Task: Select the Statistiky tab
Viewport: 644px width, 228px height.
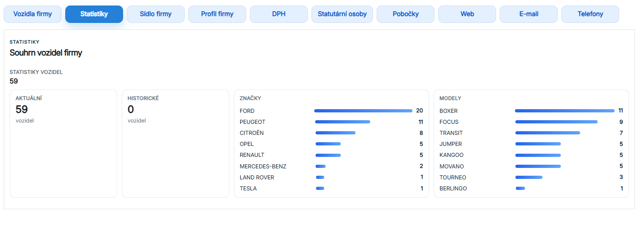Action: pyautogui.click(x=94, y=14)
